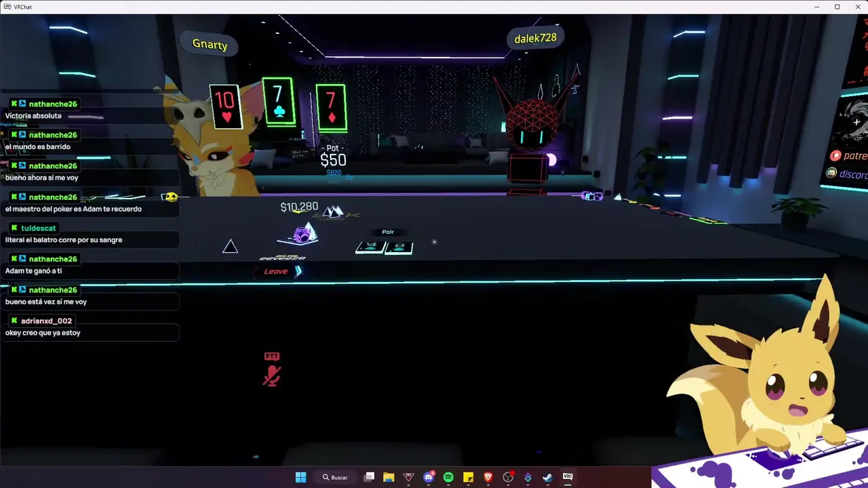Click the adrianxd_002 chat username
The height and width of the screenshot is (488, 868).
pos(46,321)
